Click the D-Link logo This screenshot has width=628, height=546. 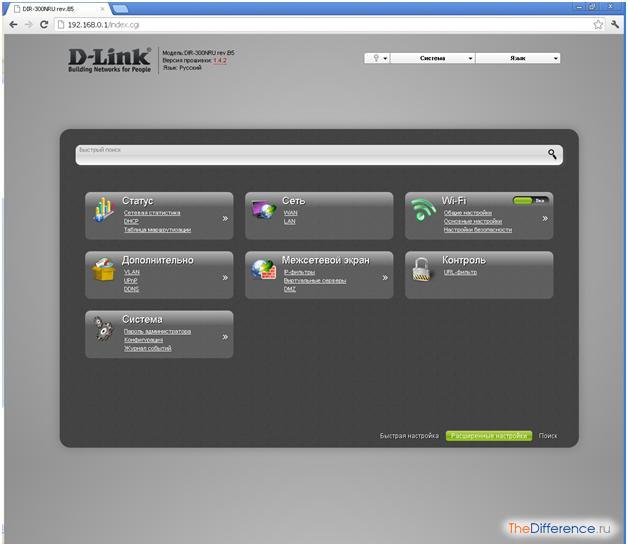pyautogui.click(x=109, y=60)
